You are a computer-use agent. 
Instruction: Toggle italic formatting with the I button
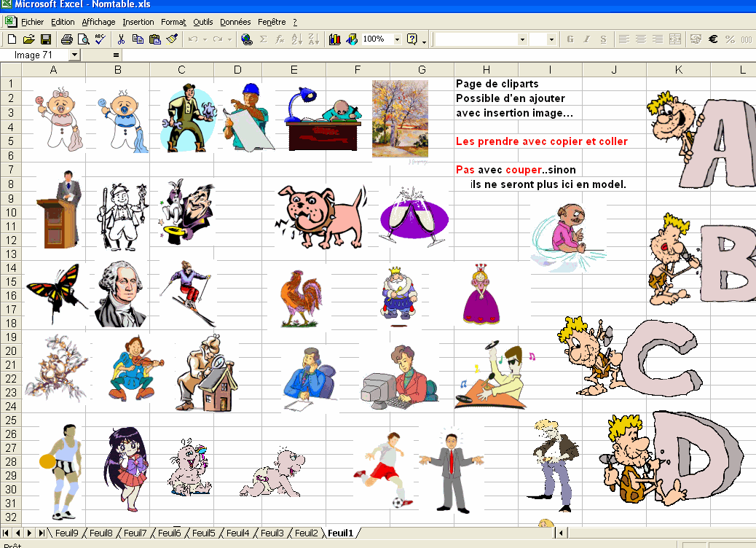tap(586, 39)
